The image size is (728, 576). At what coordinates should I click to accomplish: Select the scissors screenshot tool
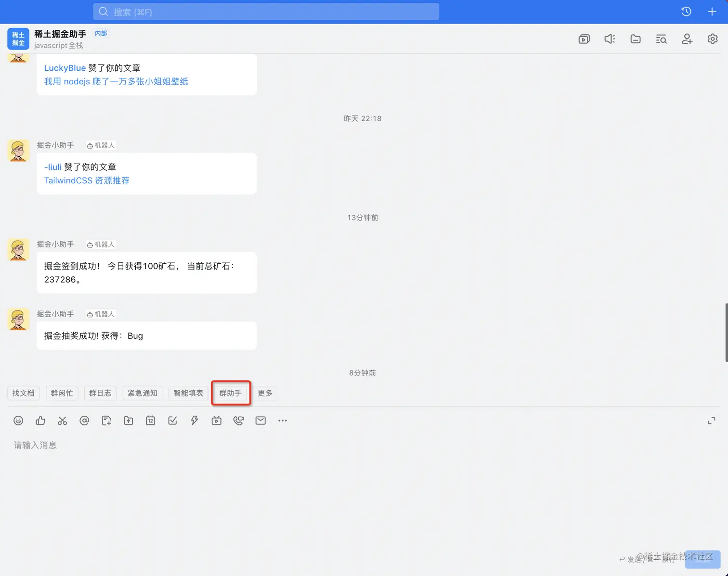(x=62, y=421)
